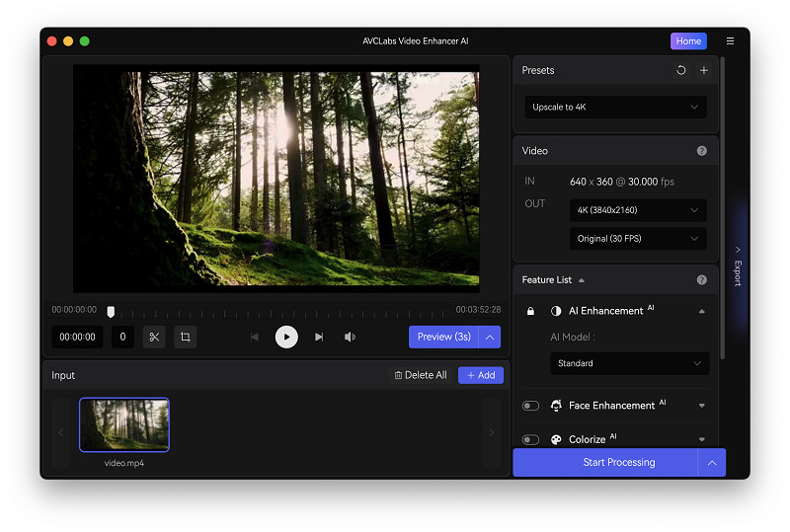790x532 pixels.
Task: Expand the Export side tab
Action: click(737, 266)
